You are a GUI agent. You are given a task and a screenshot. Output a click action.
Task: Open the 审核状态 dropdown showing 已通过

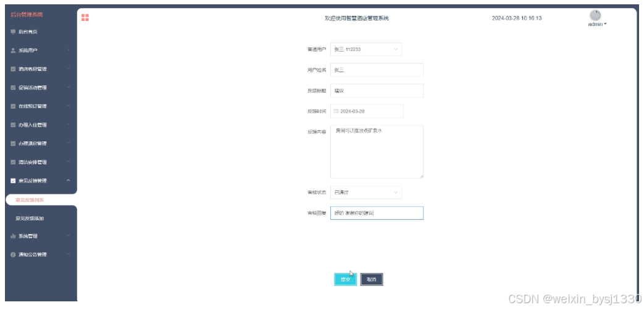coord(366,192)
